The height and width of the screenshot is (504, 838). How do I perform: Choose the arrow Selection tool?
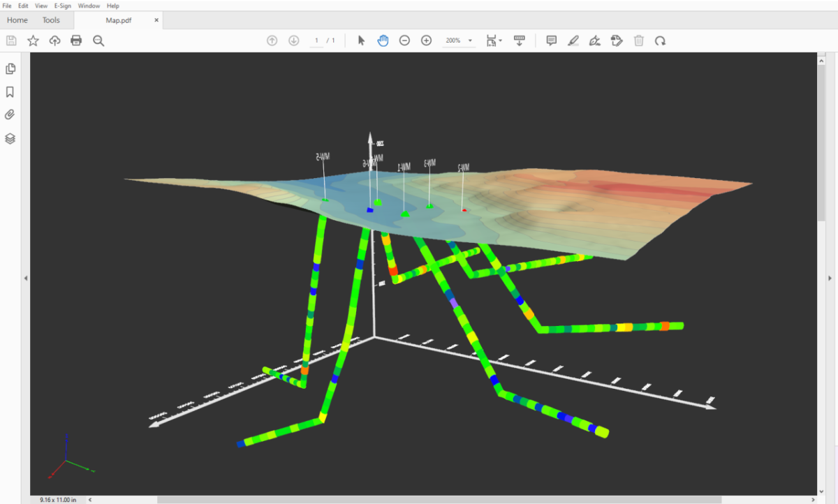point(361,40)
